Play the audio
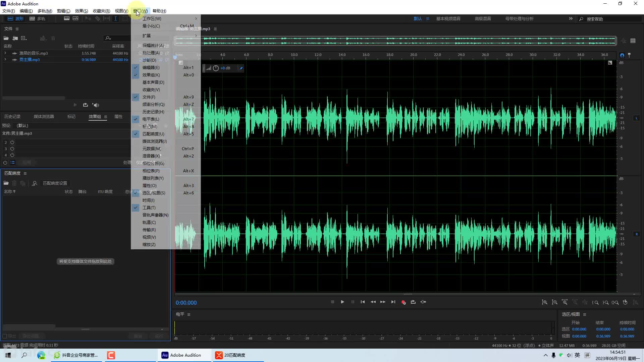The image size is (644, 362). [342, 302]
